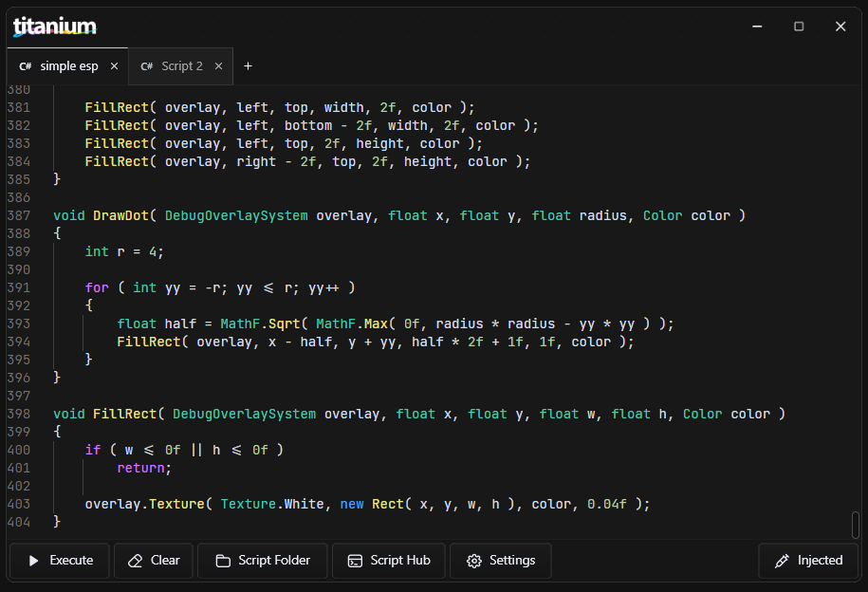Click 'MathF.Max' on line 393

click(352, 324)
